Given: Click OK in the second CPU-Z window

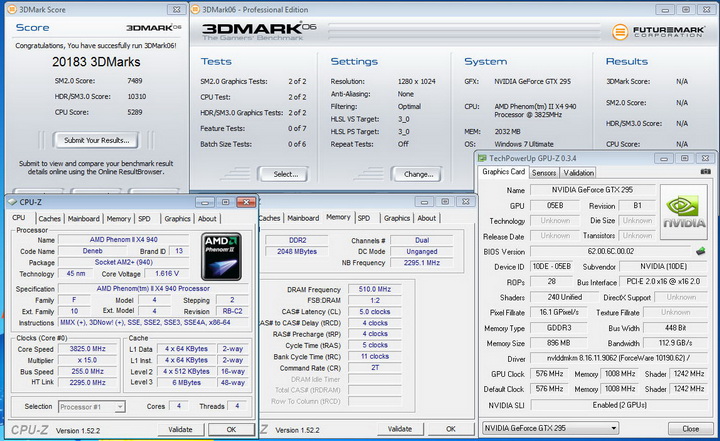Looking at the screenshot, I should [450, 429].
